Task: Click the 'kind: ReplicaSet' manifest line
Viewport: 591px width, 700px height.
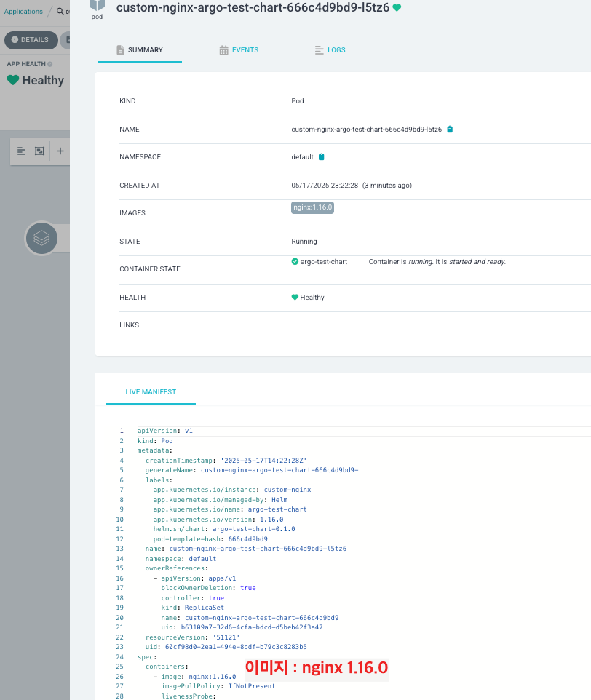Action: pyautogui.click(x=192, y=608)
